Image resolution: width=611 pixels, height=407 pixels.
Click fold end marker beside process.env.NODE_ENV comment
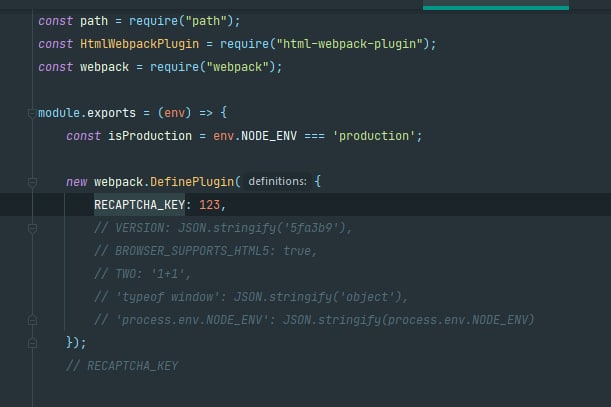32,320
